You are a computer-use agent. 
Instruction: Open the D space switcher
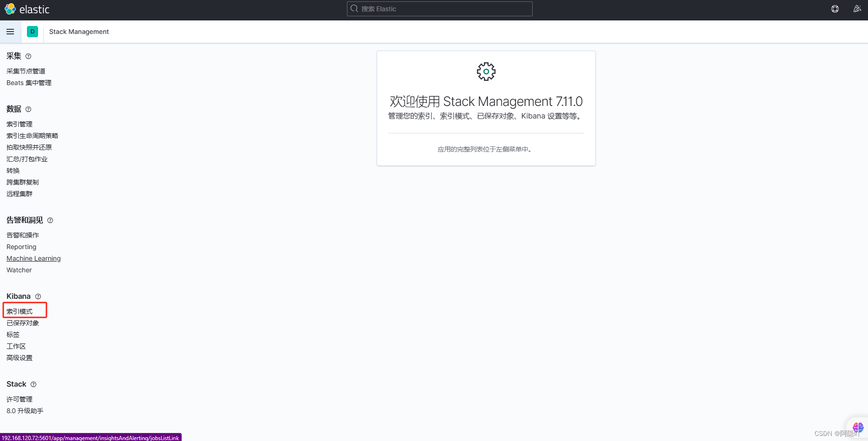[x=32, y=32]
